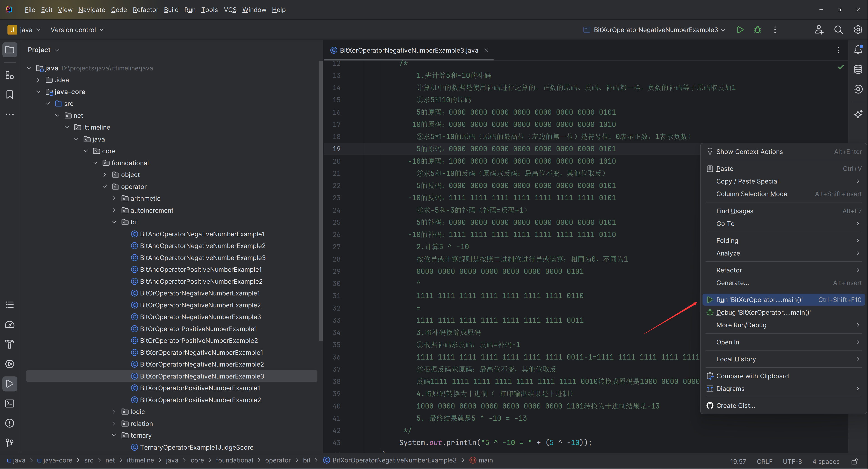Image resolution: width=868 pixels, height=469 pixels.
Task: Open more run actions vertical dots
Action: tap(775, 30)
